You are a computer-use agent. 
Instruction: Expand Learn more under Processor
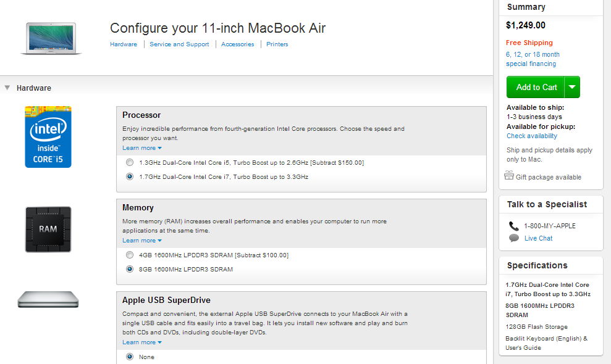click(x=142, y=148)
